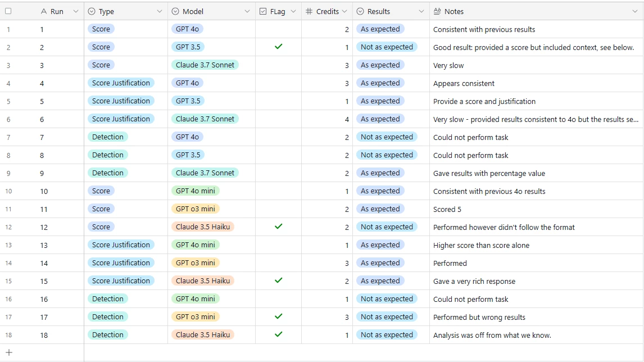Click 'Appears consistent' note in run 4

pyautogui.click(x=464, y=83)
